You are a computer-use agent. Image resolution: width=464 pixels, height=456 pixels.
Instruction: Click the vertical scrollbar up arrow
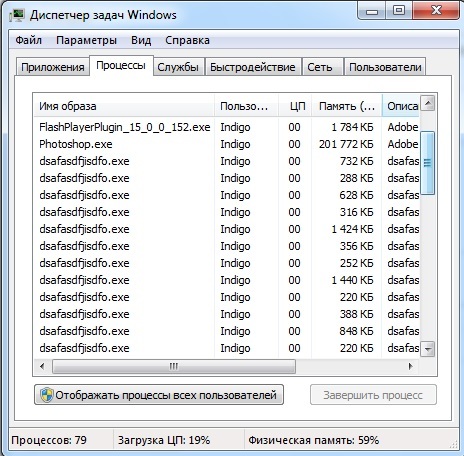click(428, 103)
